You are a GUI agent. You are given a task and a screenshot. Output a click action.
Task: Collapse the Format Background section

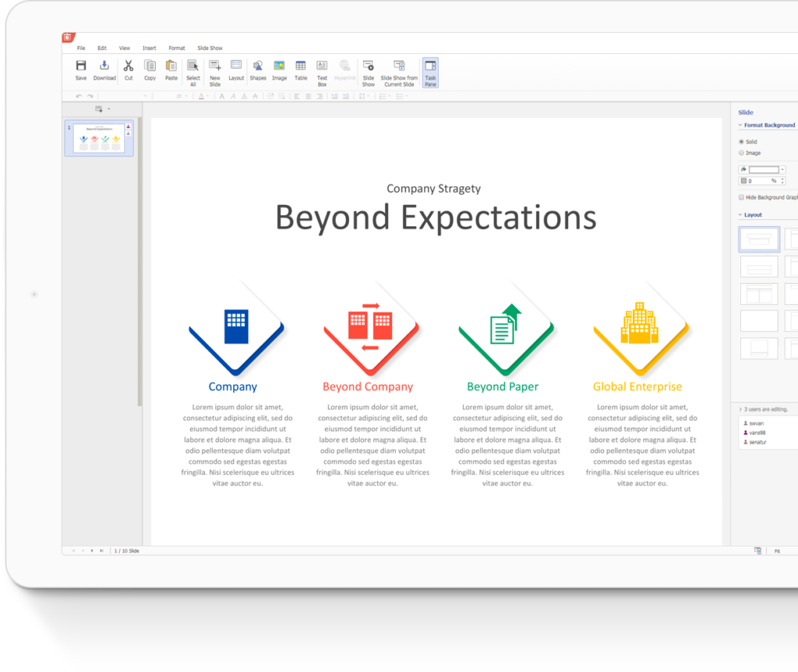(x=740, y=126)
